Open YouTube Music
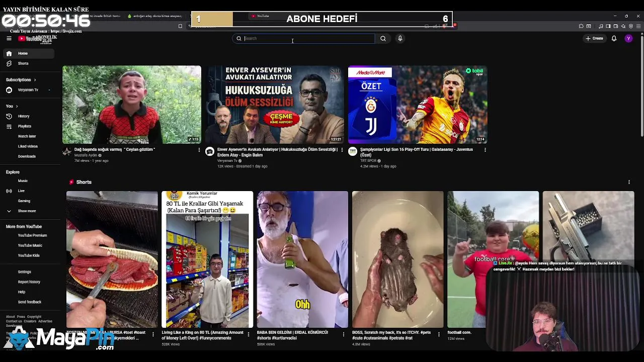 (30, 245)
